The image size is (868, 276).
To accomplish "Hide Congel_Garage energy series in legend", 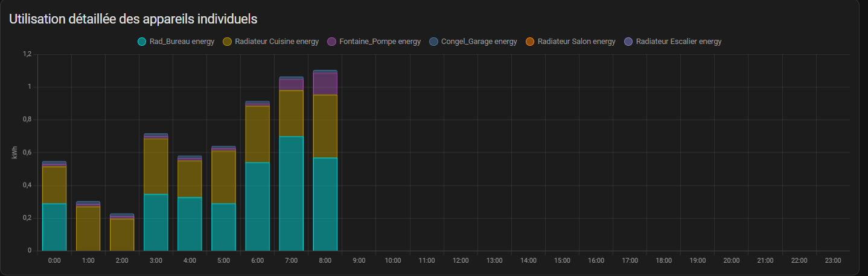I will pos(473,42).
